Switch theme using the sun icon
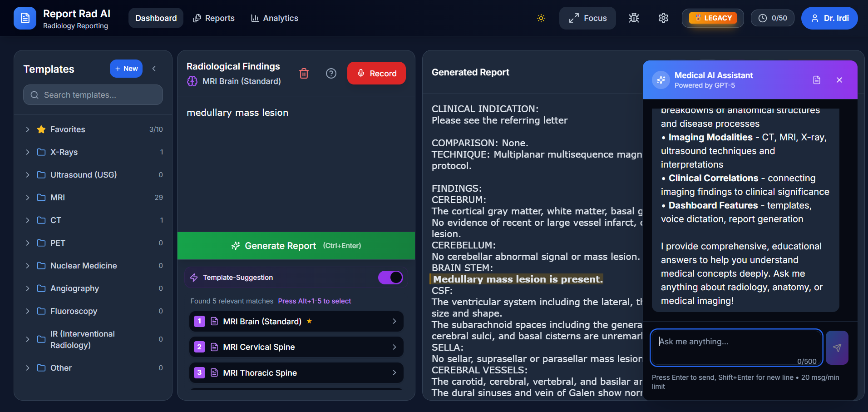Viewport: 868px width, 412px height. pyautogui.click(x=541, y=18)
